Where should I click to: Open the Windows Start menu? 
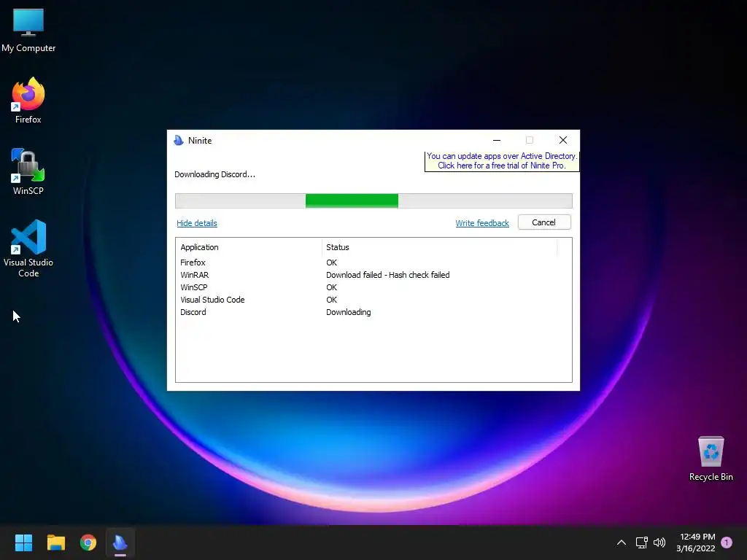pyautogui.click(x=23, y=542)
